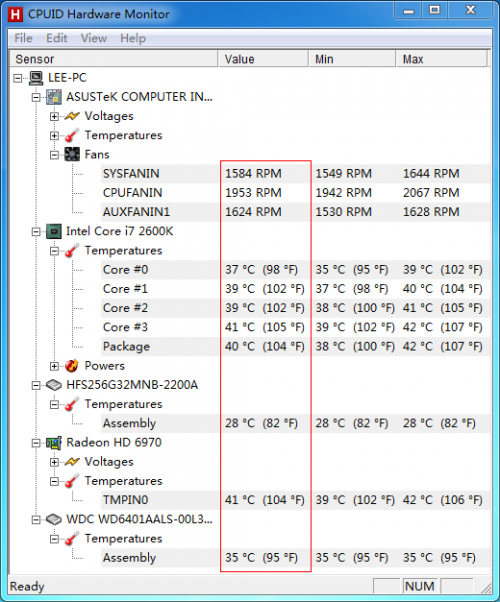Click the Value column header
Image resolution: width=500 pixels, height=602 pixels.
(263, 59)
